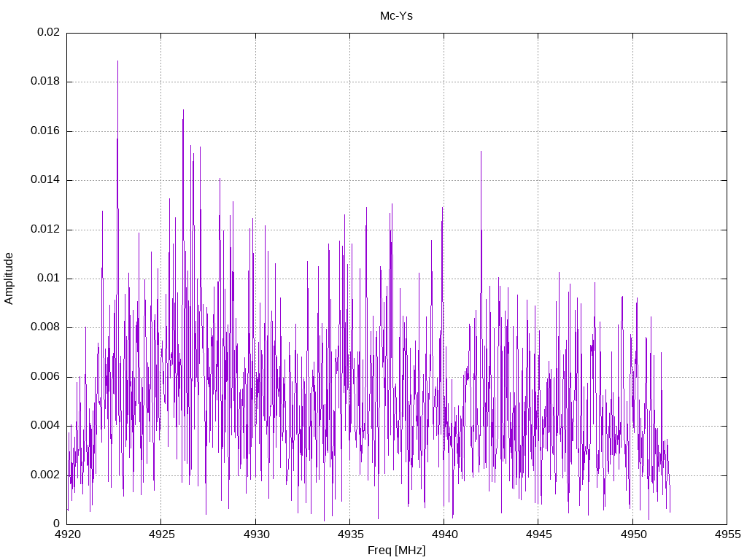The height and width of the screenshot is (560, 747).
Task: Click the x-axis tick label 4920
Action: click(x=67, y=534)
